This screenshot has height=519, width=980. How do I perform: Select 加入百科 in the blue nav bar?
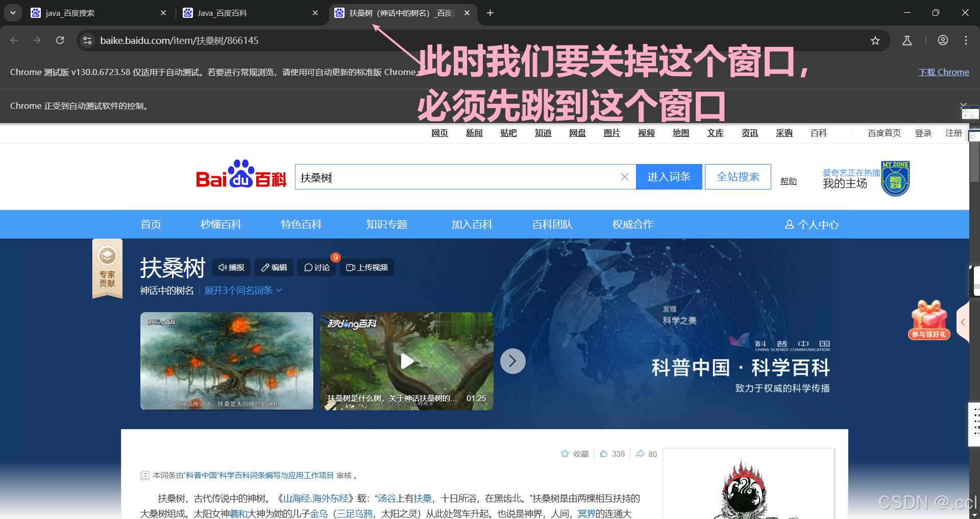point(472,224)
